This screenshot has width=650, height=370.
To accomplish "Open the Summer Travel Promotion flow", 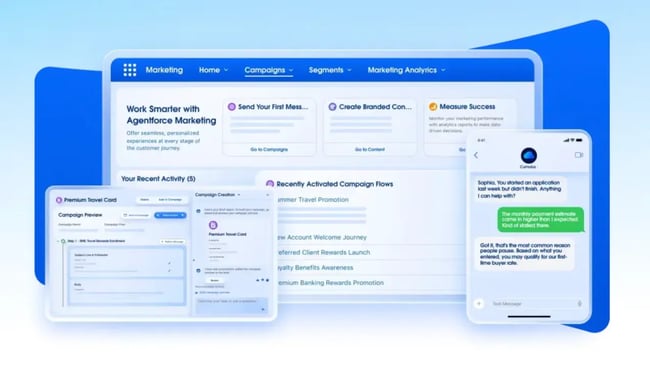I will pos(313,200).
